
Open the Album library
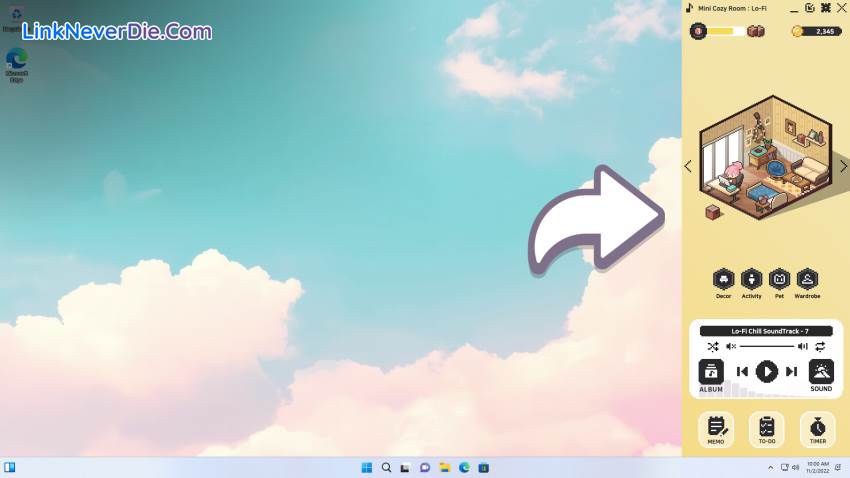pos(711,372)
